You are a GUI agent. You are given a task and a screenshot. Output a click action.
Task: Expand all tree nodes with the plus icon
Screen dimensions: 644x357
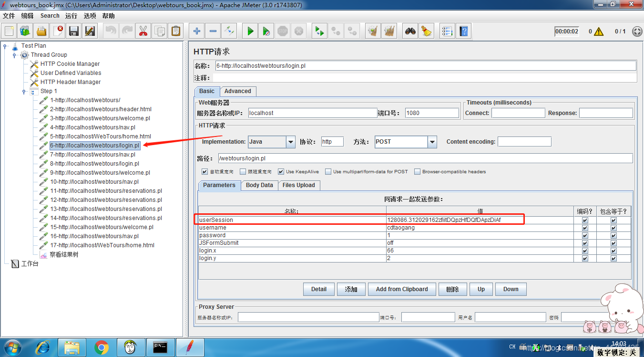[x=196, y=31]
